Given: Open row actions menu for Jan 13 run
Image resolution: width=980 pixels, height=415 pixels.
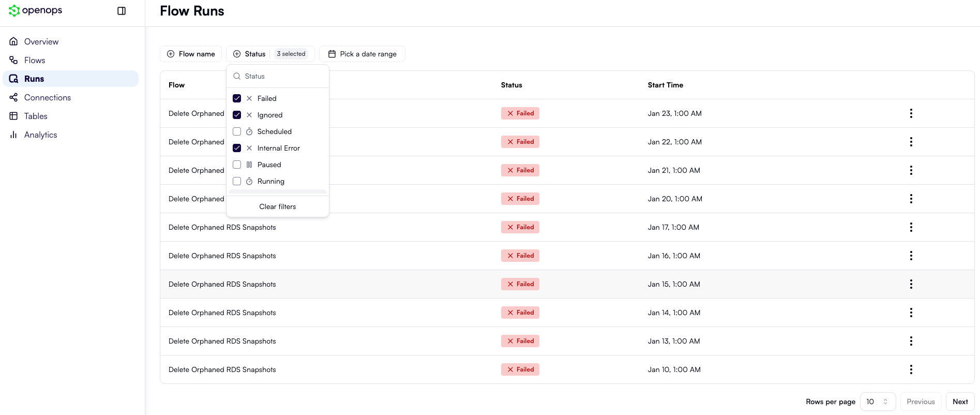Looking at the screenshot, I should [x=911, y=341].
